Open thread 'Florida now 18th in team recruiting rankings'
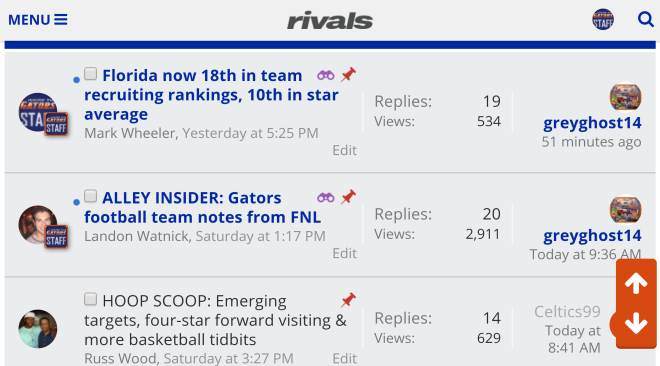660x366 pixels. point(211,95)
